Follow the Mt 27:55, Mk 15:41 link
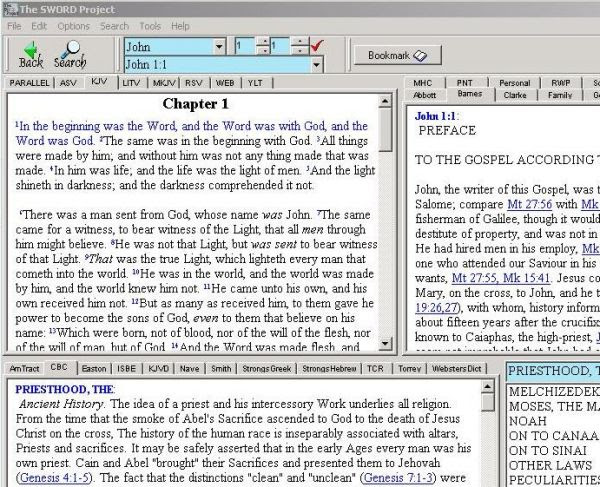This screenshot has height=487, width=600. click(x=501, y=278)
